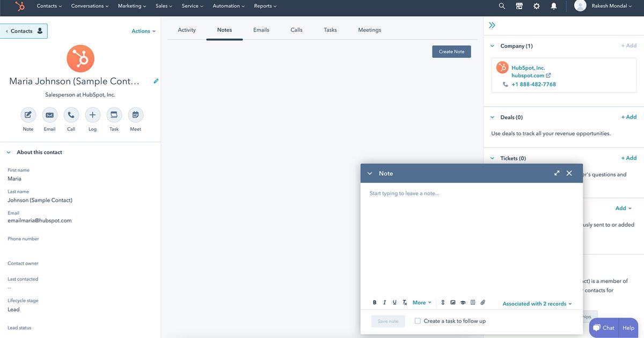Screen dimensions: 644x338
Task: Collapse the Tickets (0) section
Action: [492, 158]
